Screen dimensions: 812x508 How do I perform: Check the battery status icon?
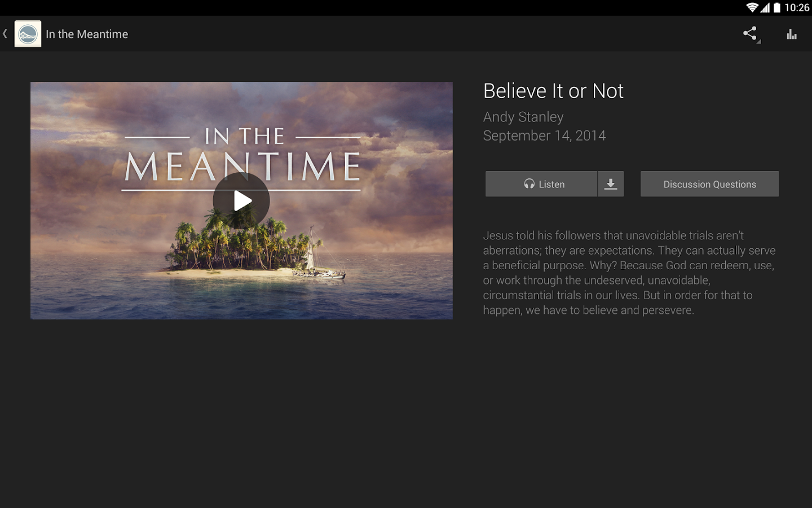pyautogui.click(x=777, y=7)
